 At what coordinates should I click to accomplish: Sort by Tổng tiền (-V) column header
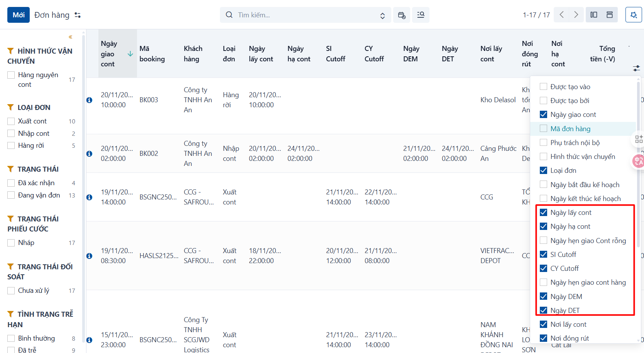602,54
